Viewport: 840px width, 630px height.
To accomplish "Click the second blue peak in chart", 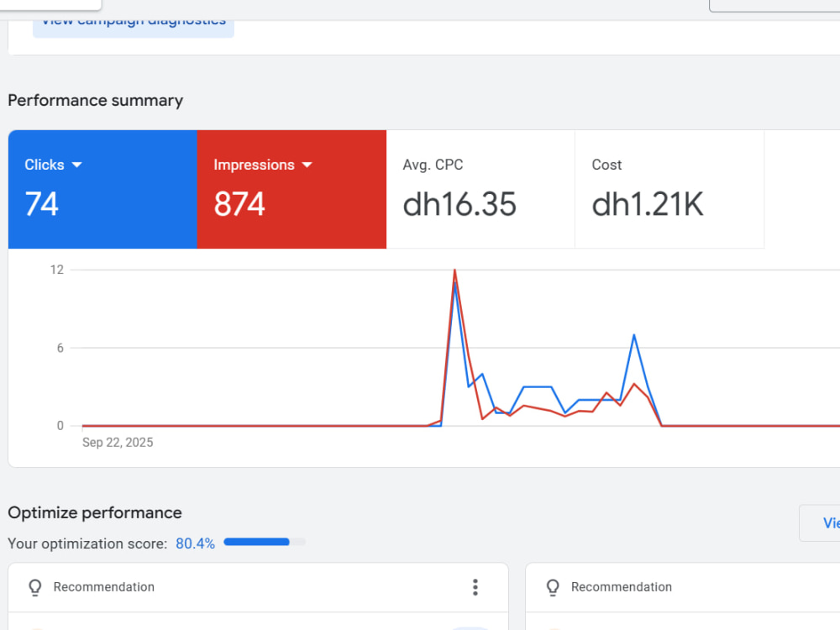I will [634, 335].
